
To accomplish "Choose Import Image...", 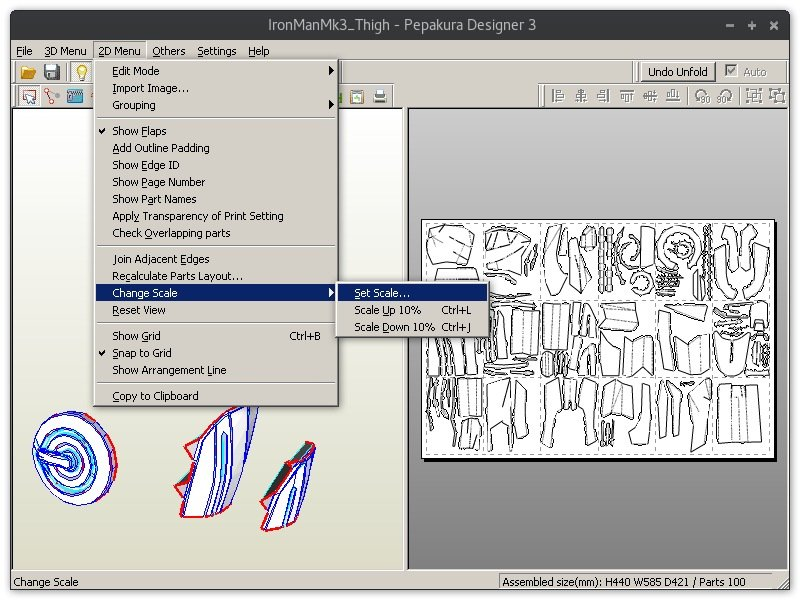I will (216, 88).
